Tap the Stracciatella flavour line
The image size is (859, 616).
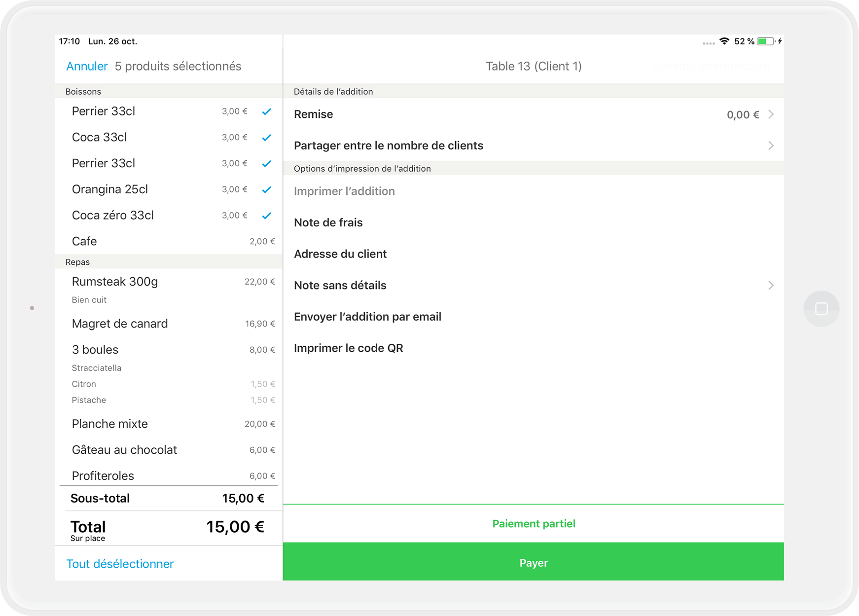(x=97, y=368)
